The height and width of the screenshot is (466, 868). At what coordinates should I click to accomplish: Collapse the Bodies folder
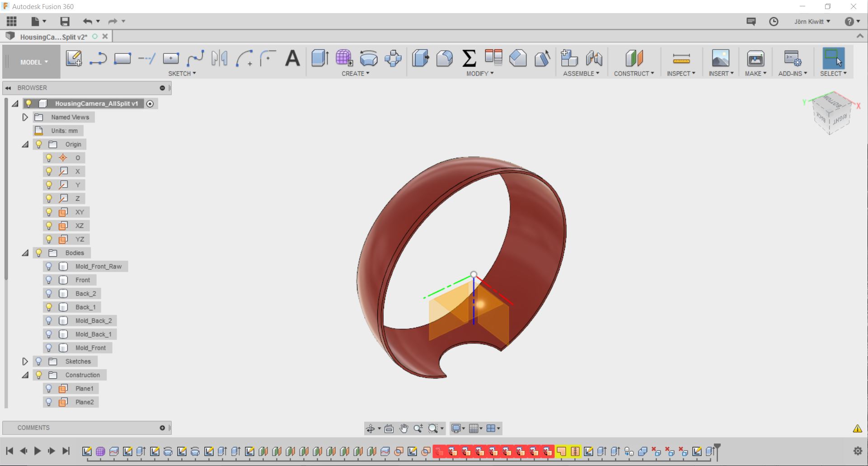point(25,253)
